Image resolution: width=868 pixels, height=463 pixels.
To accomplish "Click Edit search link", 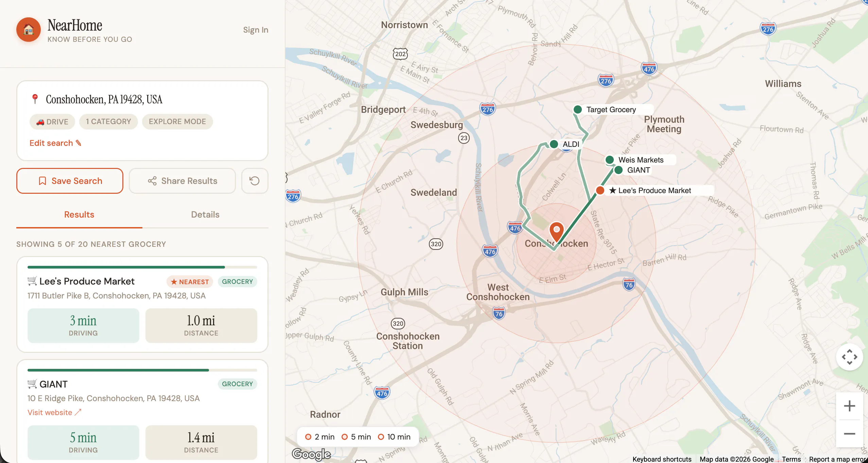I will [x=55, y=143].
